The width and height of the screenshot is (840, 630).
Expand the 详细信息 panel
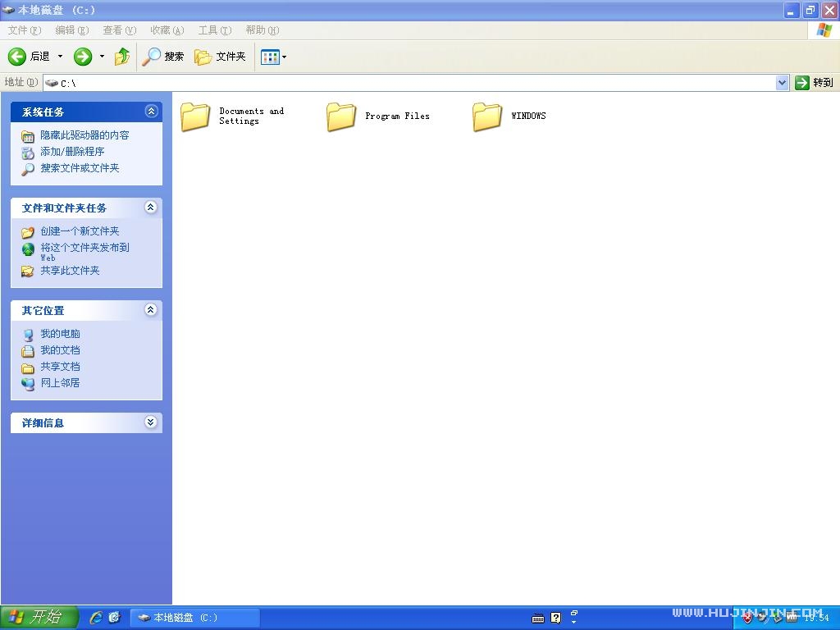[x=150, y=422]
